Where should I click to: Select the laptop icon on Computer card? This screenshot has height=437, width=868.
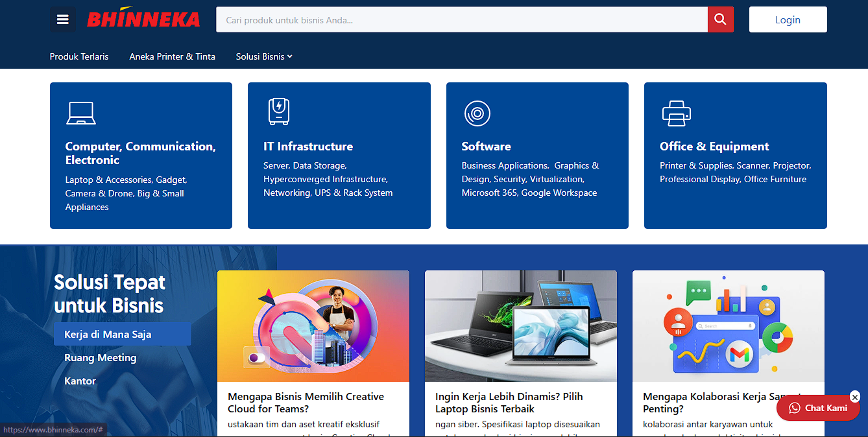(80, 112)
